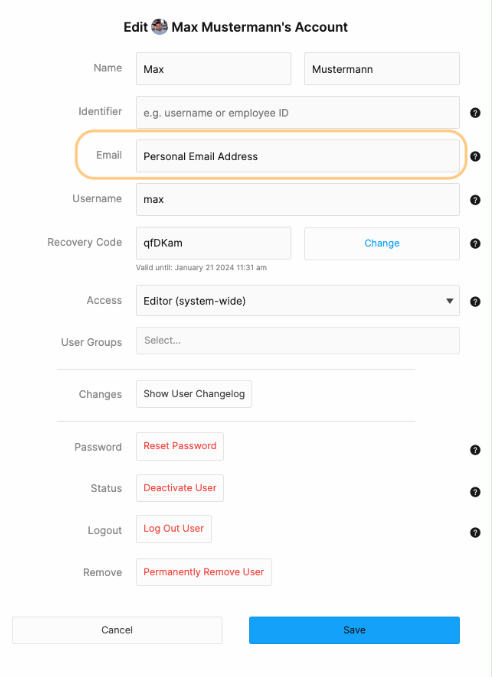Open help icon next to Reset Password
The height and width of the screenshot is (677, 492).
(475, 450)
